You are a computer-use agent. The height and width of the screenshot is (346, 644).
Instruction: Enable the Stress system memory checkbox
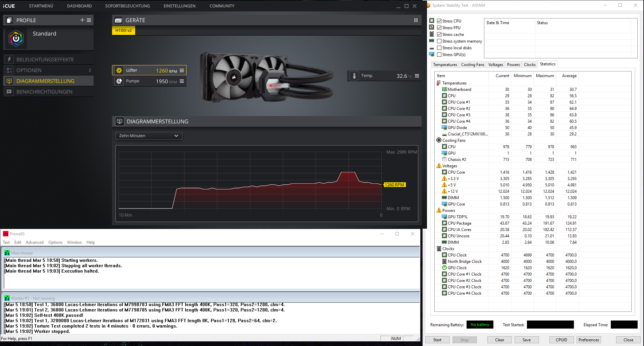click(x=439, y=41)
